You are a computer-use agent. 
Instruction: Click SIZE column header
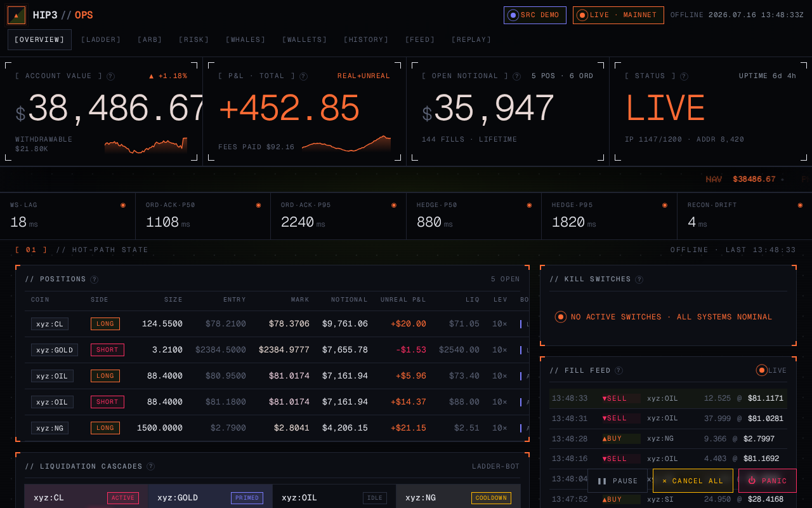174,300
